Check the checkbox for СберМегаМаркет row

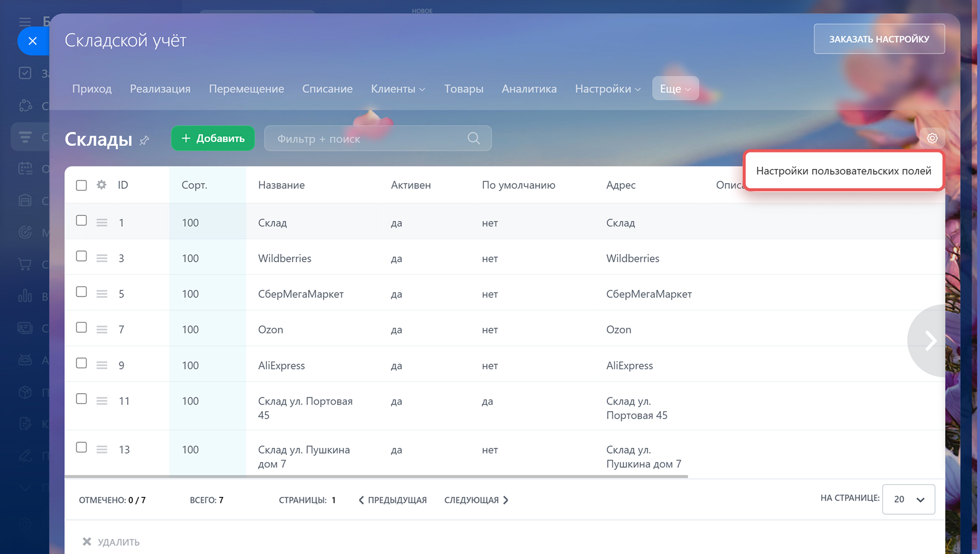(81, 292)
